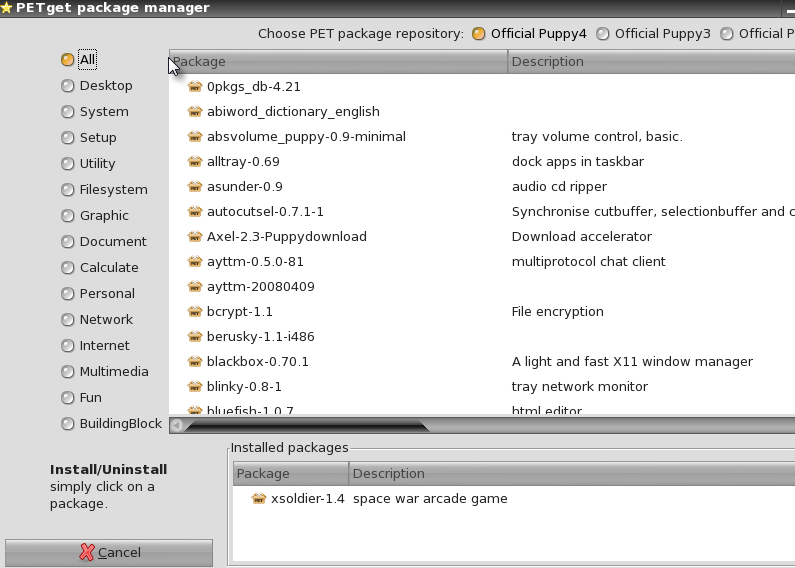Click the blinky-0.8-1 package icon
795x568 pixels.
[x=195, y=386]
